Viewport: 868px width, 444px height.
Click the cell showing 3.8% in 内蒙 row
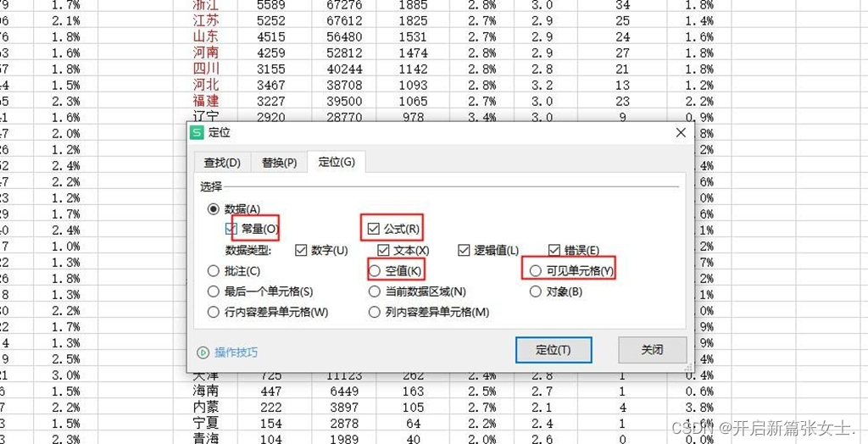[698, 408]
